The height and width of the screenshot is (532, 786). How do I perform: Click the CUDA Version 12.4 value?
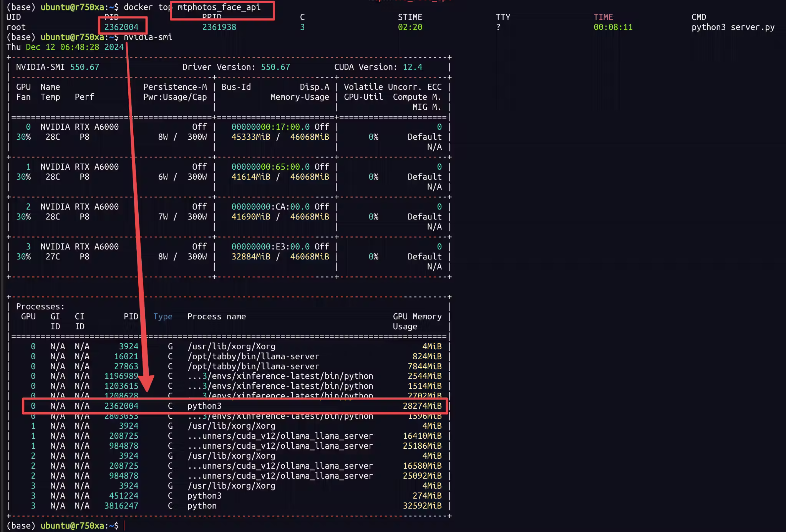[x=412, y=67]
